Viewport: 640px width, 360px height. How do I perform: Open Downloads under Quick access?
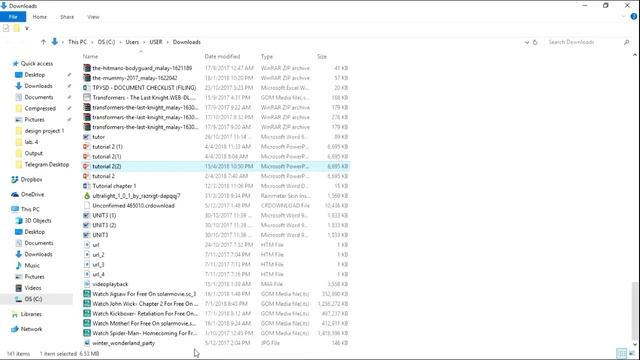(x=38, y=86)
